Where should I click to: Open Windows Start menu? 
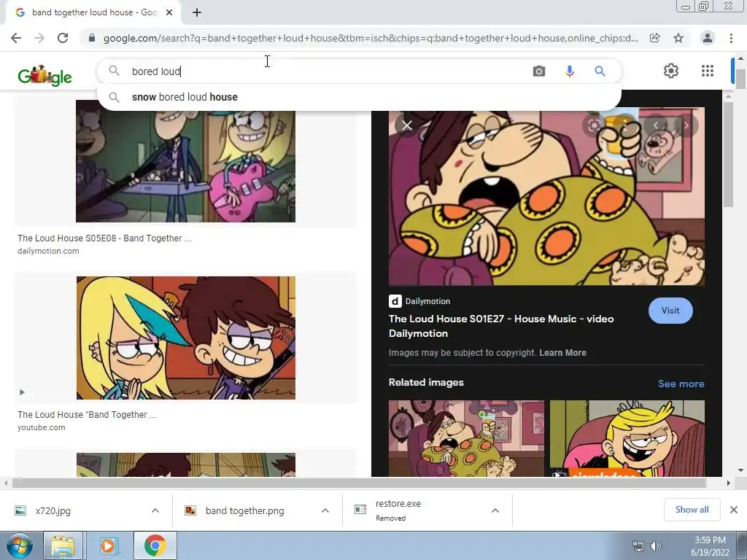[20, 545]
